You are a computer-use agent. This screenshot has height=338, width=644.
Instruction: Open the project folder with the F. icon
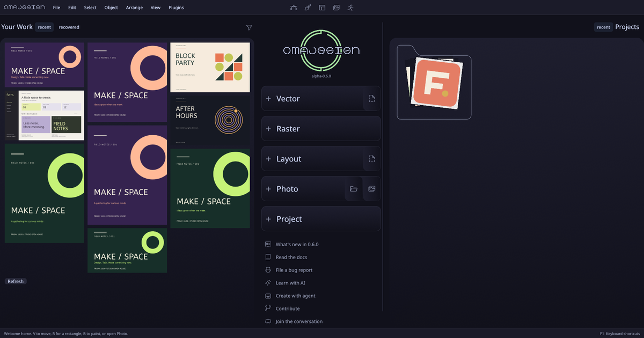coord(434,83)
